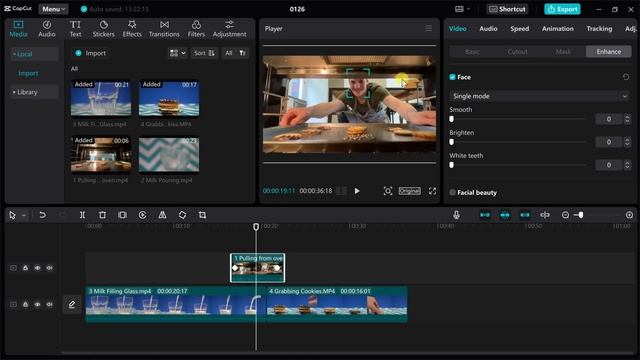640x360 pixels.
Task: Enter fullscreen preview
Action: (432, 191)
